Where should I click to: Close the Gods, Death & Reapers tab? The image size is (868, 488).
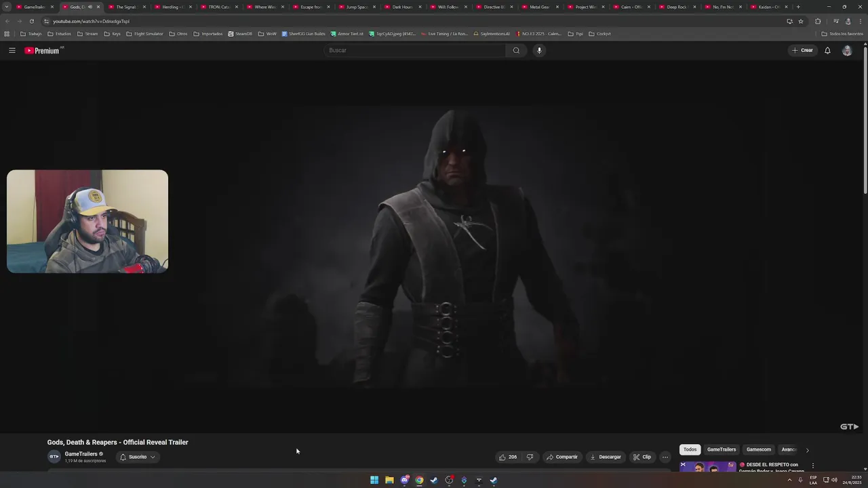point(98,7)
